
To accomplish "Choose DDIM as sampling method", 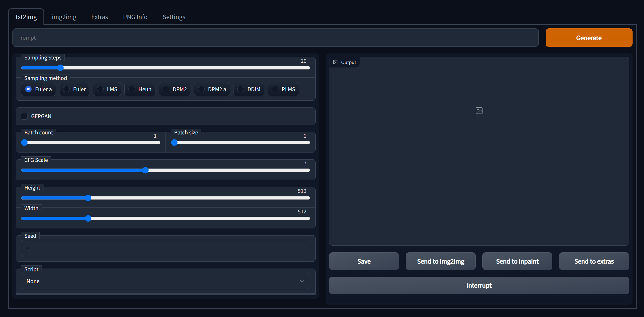I will [x=241, y=89].
